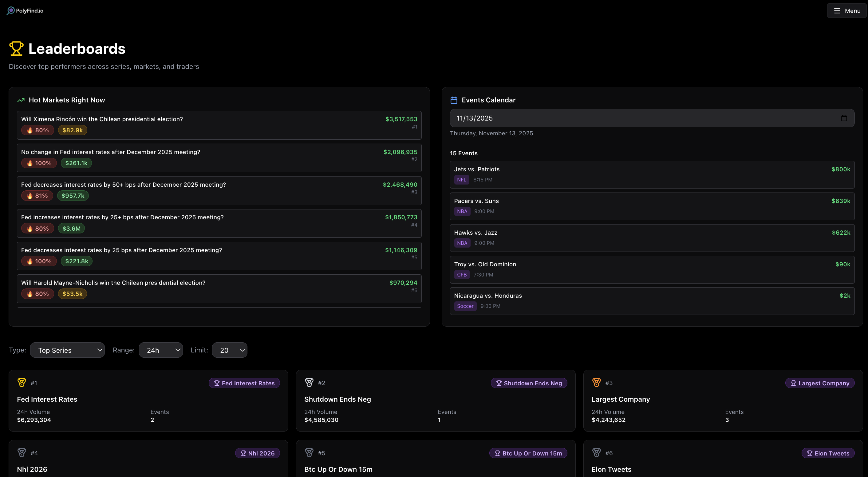Click the NBA tag on Pacers vs. Suns

point(462,211)
